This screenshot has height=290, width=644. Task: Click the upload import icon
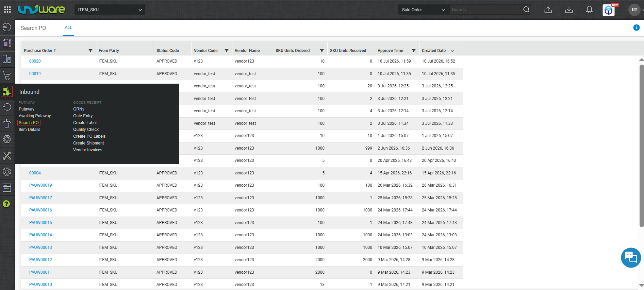[x=548, y=10]
